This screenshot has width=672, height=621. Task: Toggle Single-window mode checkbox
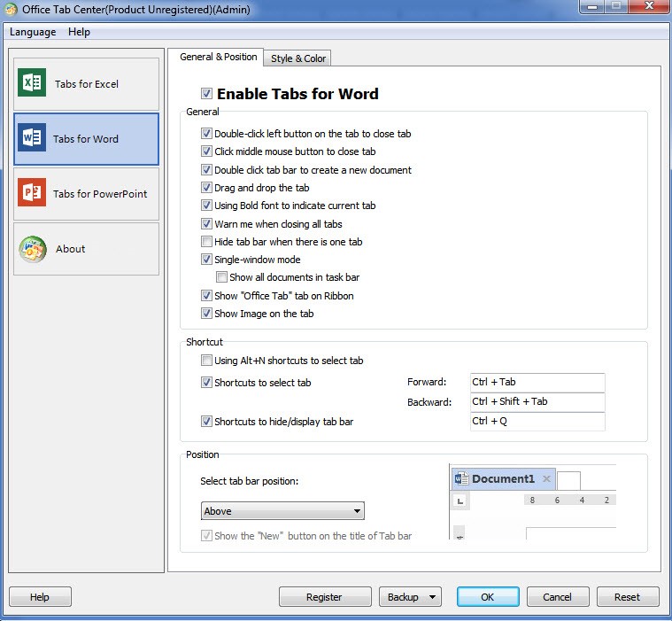[206, 260]
